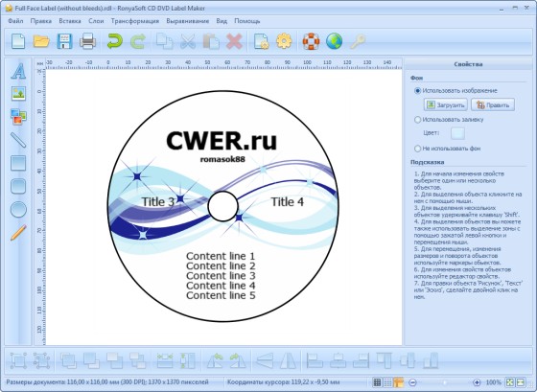Select 'Не использовать фон' radio option
The height and width of the screenshot is (392, 537).
pos(417,149)
